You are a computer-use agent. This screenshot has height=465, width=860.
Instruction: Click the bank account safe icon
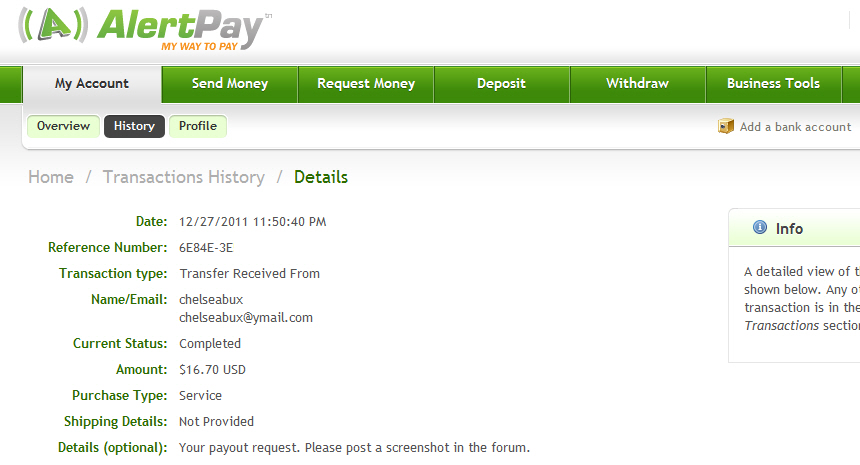coord(726,127)
